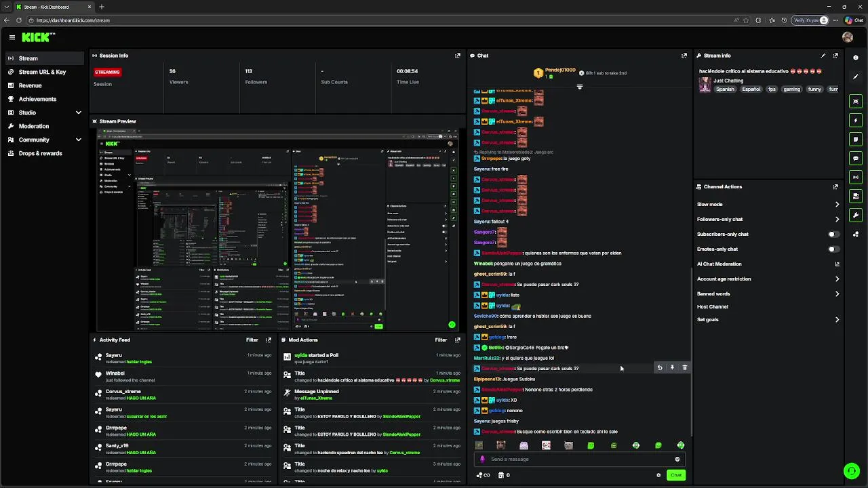This screenshot has height=488, width=868.
Task: Toggle the stream preview panel icon in the right rail
Action: click(856, 101)
